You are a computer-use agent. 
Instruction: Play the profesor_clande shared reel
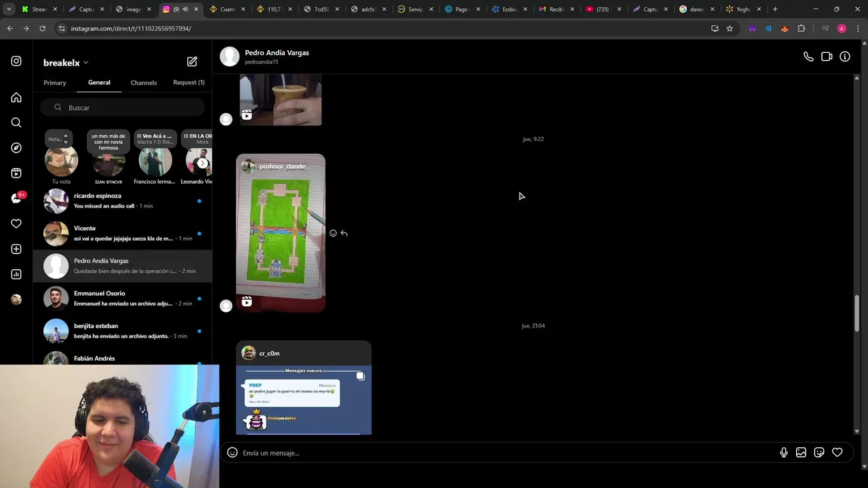click(281, 233)
